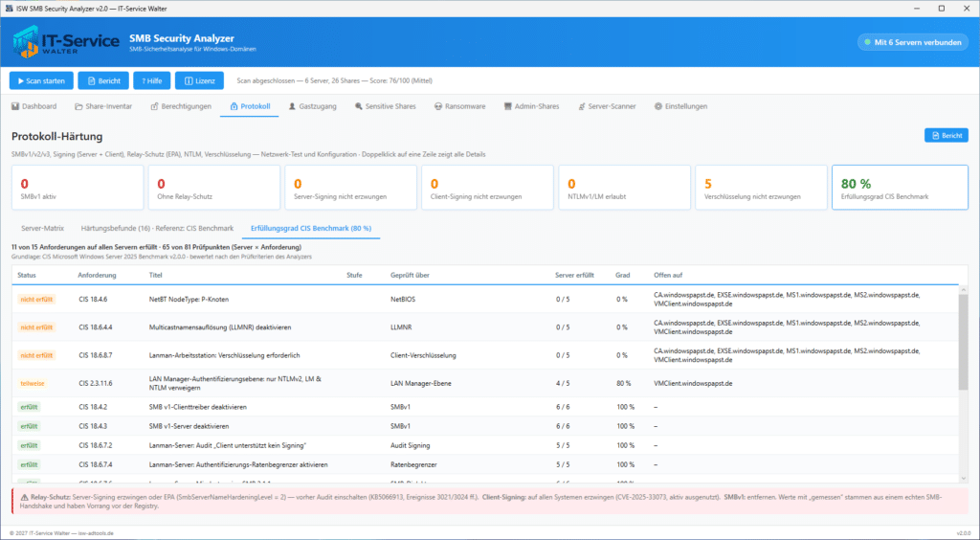Switch to the Dashboard tab
980x540 pixels.
(x=34, y=106)
